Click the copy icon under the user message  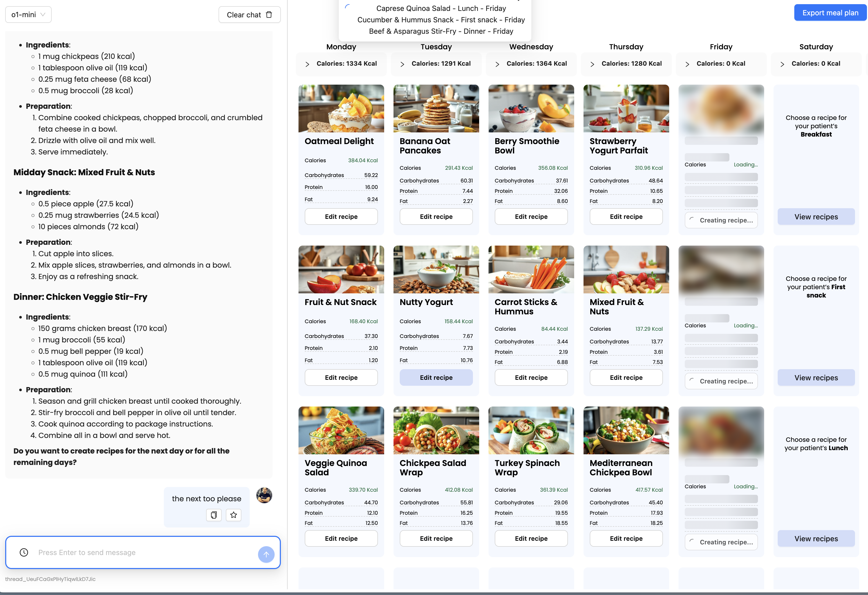pos(214,515)
